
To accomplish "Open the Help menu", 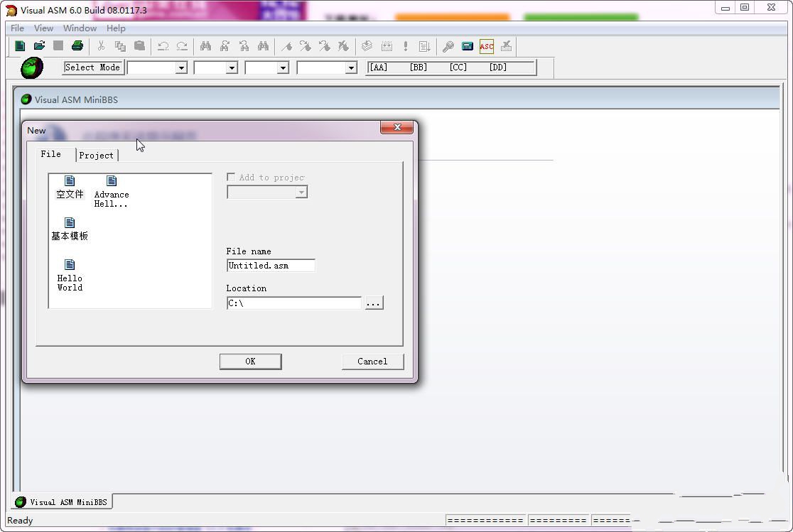I will click(x=116, y=28).
